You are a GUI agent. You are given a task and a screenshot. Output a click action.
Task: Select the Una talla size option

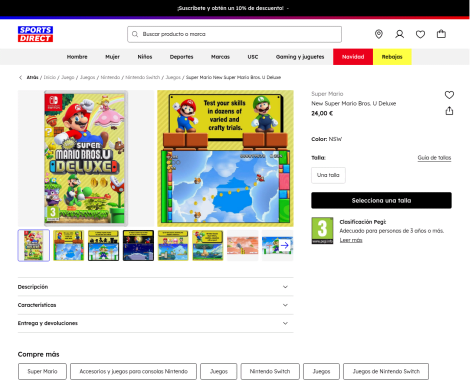click(328, 175)
